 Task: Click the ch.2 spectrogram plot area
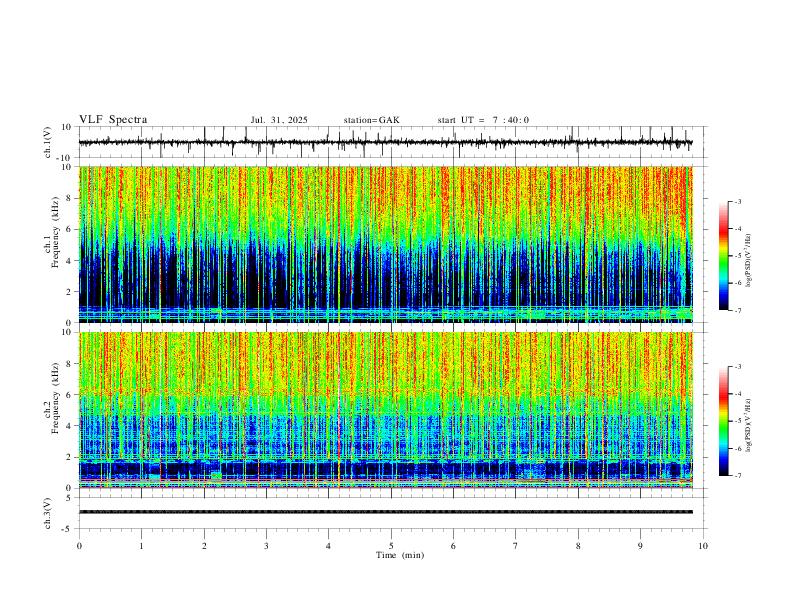[x=386, y=410]
